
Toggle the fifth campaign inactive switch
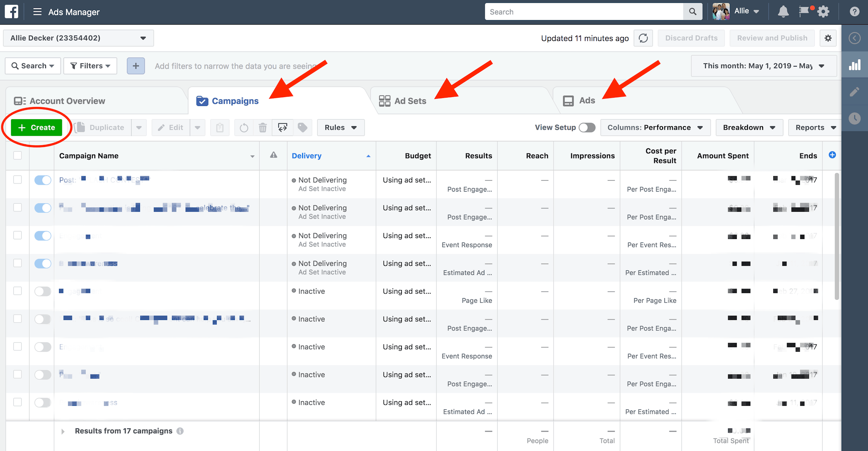pyautogui.click(x=41, y=291)
